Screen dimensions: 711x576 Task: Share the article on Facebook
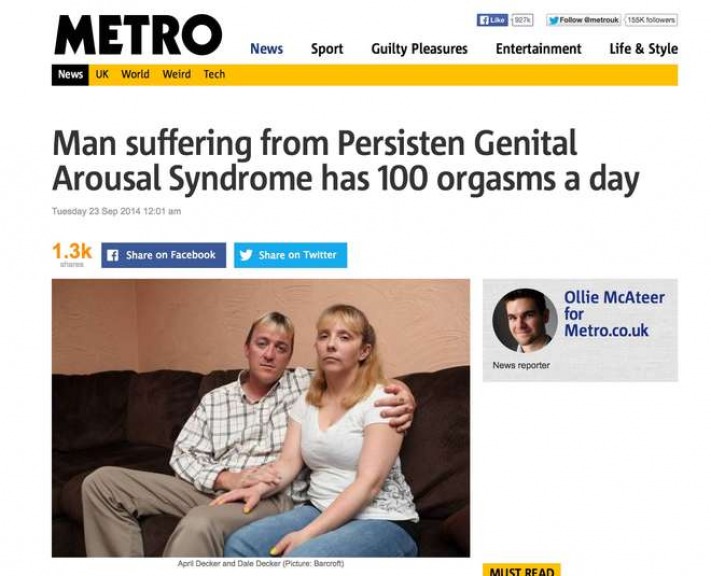pos(164,255)
